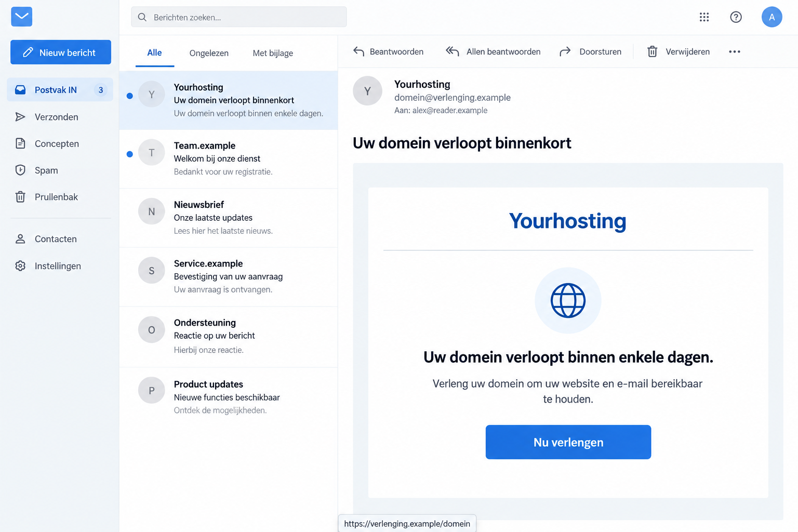Click the shield Spam icon
The width and height of the screenshot is (798, 532).
(x=20, y=170)
